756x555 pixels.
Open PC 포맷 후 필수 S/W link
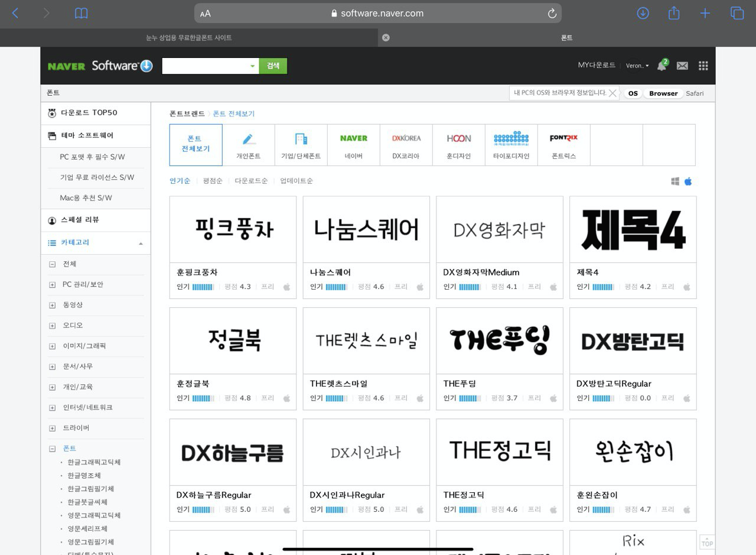pos(93,157)
